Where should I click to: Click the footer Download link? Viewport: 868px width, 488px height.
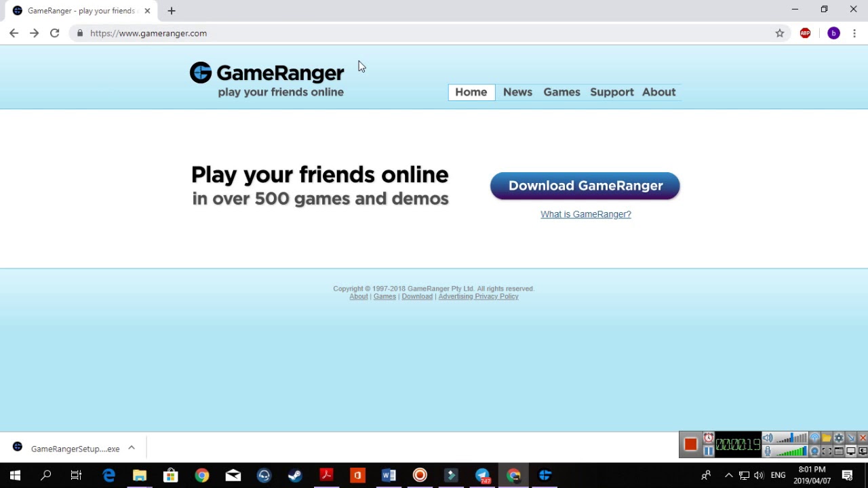click(417, 296)
